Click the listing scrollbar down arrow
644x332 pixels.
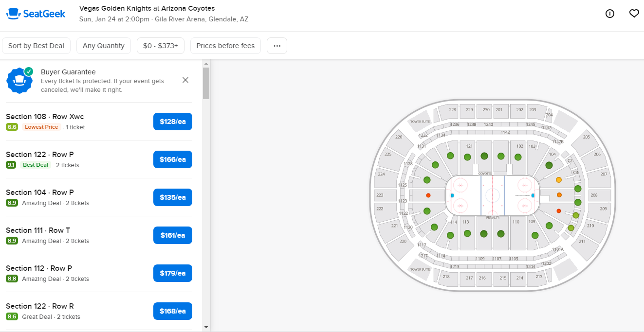tap(206, 327)
